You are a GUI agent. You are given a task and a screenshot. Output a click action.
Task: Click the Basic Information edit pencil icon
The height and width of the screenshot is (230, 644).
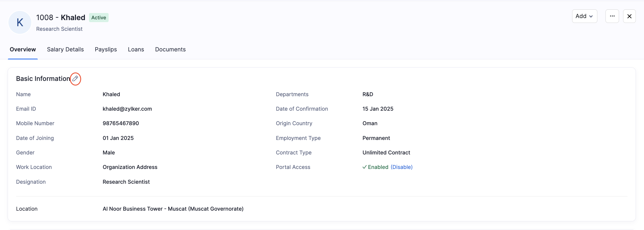[75, 79]
